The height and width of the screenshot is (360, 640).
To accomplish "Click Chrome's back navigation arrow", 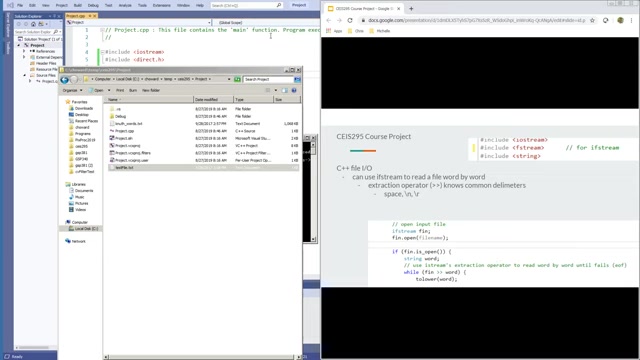I will 329,20.
